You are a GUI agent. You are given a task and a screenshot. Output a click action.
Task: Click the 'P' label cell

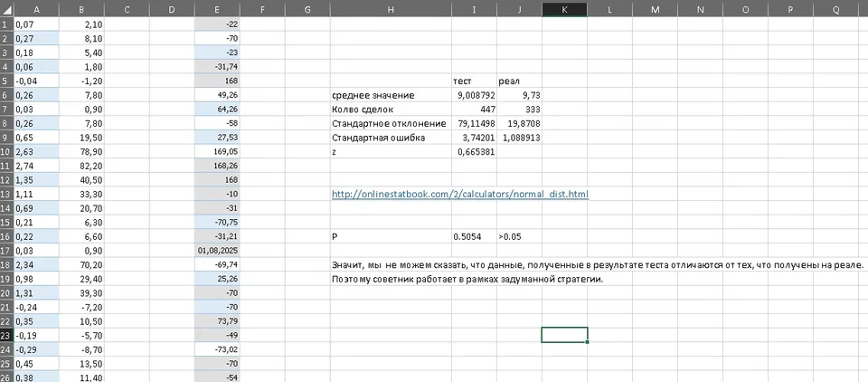pos(392,237)
